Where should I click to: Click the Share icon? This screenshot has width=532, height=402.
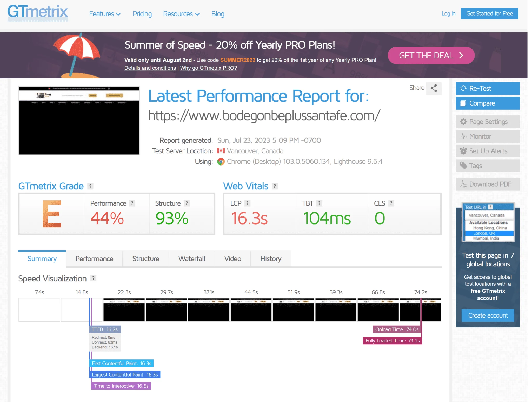tap(434, 88)
